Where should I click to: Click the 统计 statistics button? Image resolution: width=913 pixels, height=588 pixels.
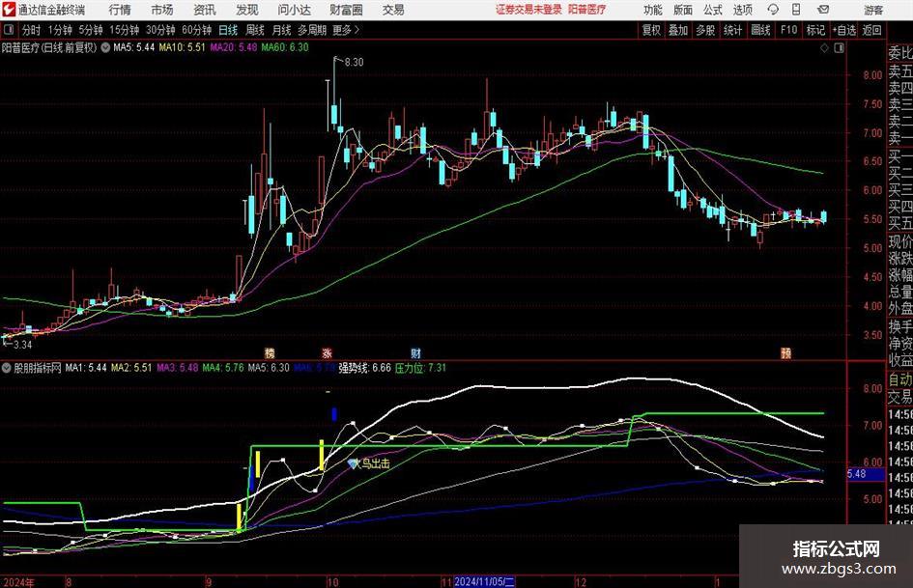733,30
